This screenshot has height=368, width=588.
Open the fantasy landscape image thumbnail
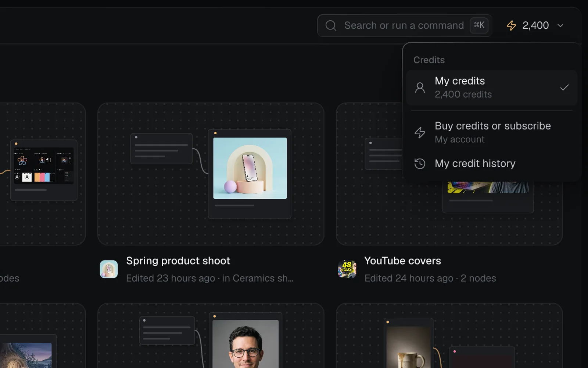(x=26, y=355)
